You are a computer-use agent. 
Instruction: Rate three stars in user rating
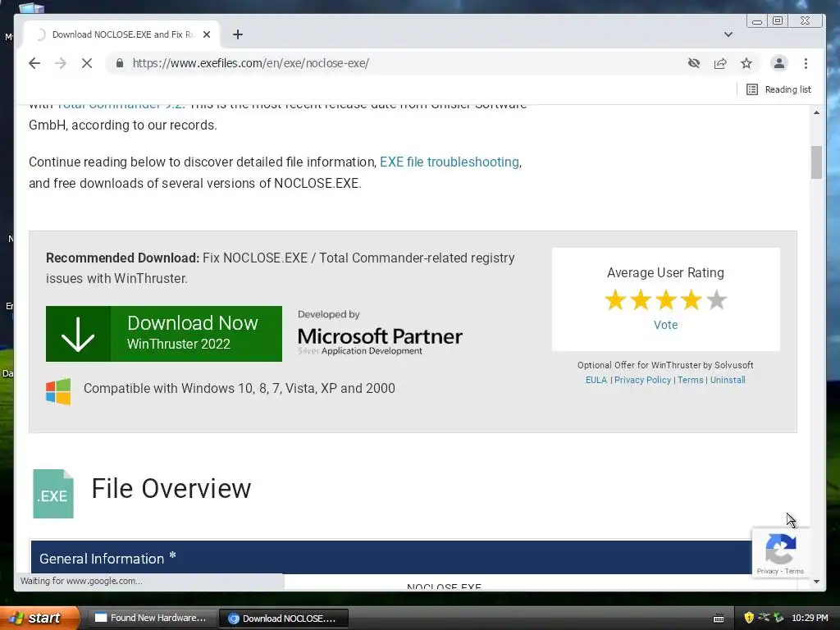coord(666,300)
